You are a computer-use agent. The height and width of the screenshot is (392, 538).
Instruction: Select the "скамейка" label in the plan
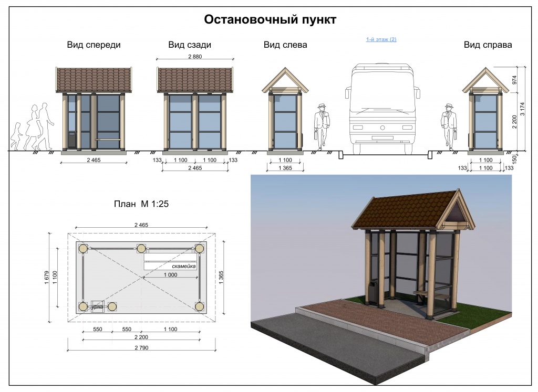coord(184,267)
